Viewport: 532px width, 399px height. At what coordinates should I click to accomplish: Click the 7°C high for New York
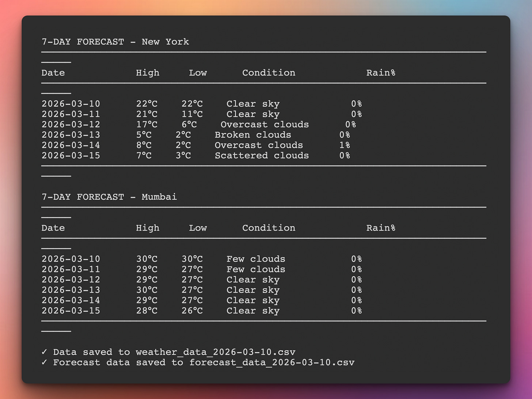[144, 156]
